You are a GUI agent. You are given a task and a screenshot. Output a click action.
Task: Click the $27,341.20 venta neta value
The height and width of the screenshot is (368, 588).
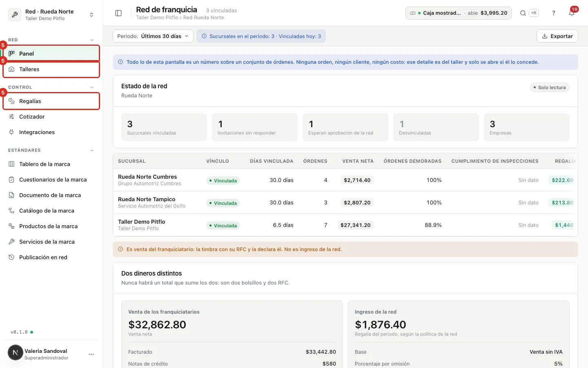click(x=356, y=225)
